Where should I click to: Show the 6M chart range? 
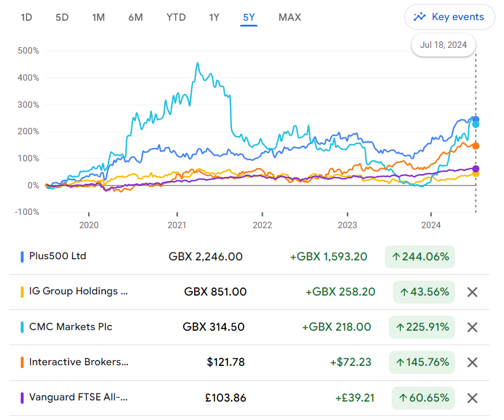(135, 17)
